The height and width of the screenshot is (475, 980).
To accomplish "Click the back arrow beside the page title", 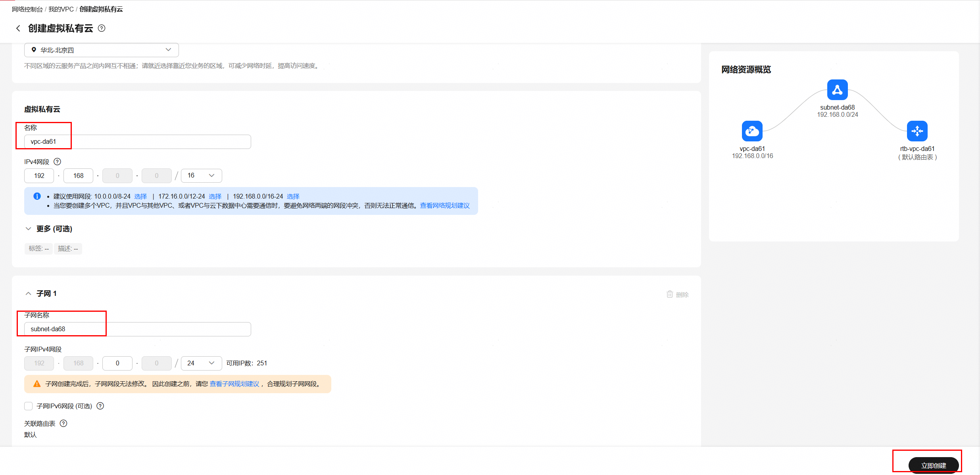I will (18, 28).
